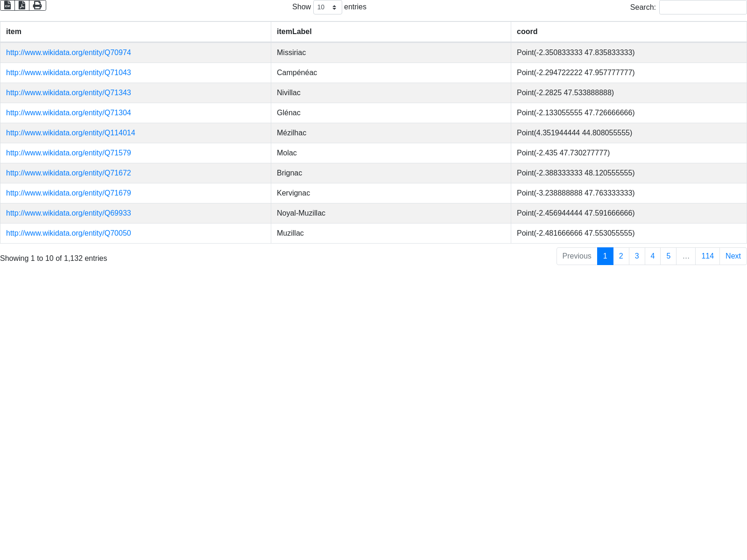Jump to page 3 in pagination
This screenshot has width=747, height=560.
coord(637,256)
